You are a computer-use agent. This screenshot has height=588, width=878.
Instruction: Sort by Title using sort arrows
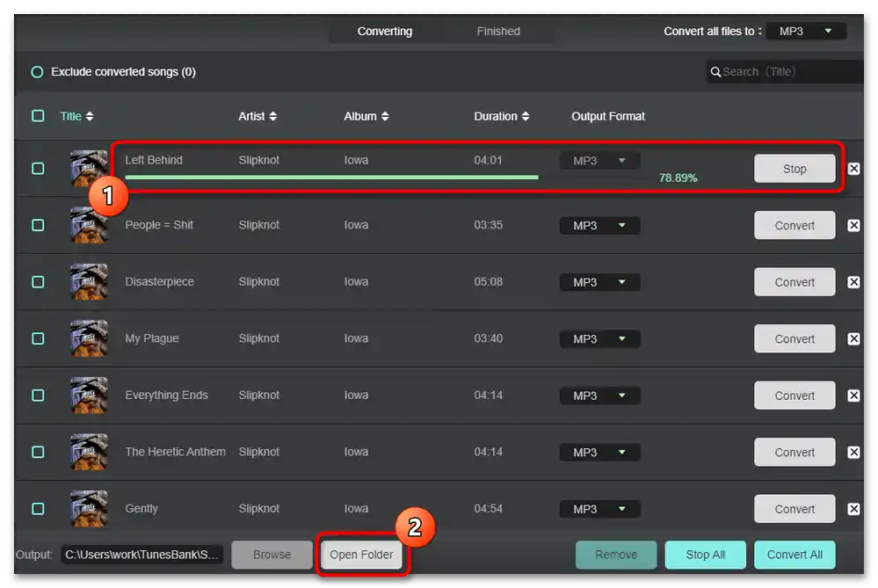[90, 116]
